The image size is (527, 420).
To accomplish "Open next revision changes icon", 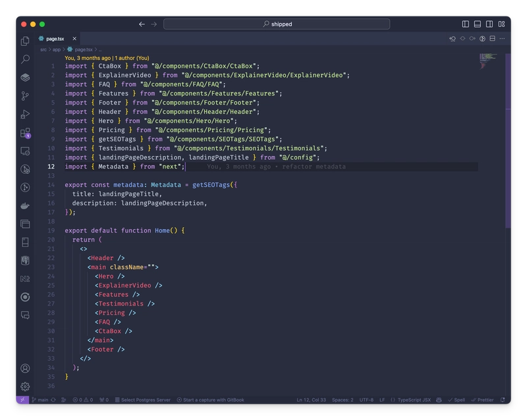I will (x=472, y=39).
